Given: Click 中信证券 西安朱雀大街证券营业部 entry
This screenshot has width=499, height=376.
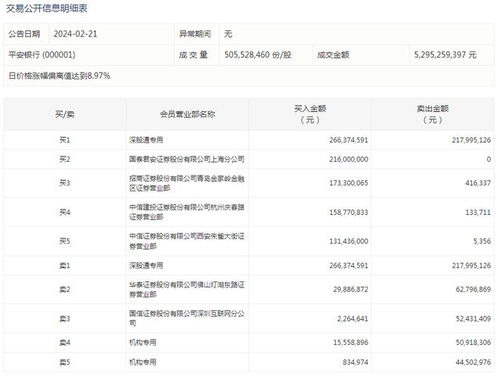Looking at the screenshot, I should click(x=187, y=241).
